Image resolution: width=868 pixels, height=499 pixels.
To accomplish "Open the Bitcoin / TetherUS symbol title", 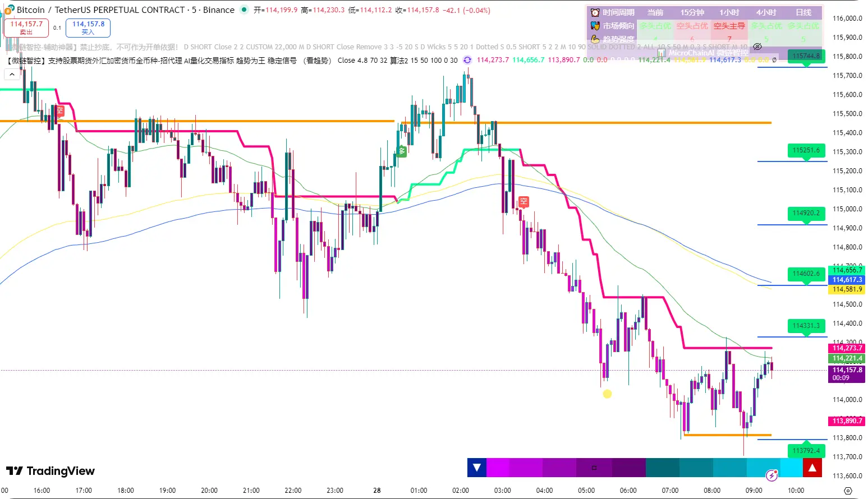I will 126,10.
